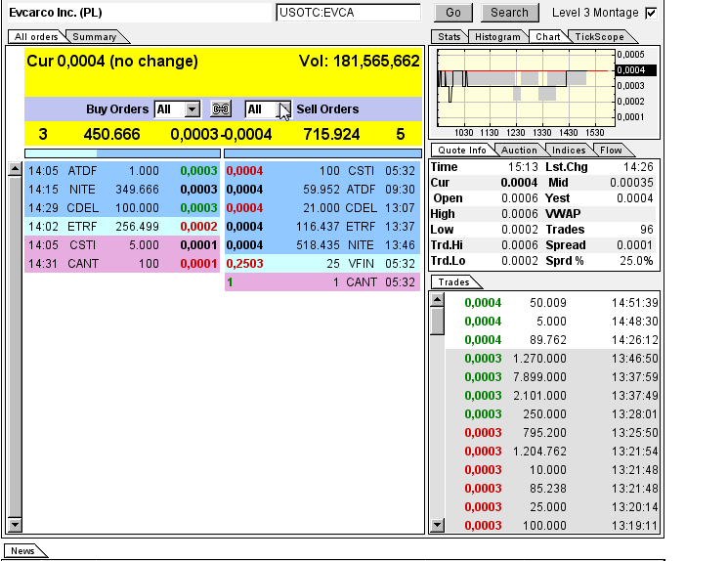The image size is (728, 561).
Task: Click the Trades list scrollbar thumb
Action: tap(438, 321)
